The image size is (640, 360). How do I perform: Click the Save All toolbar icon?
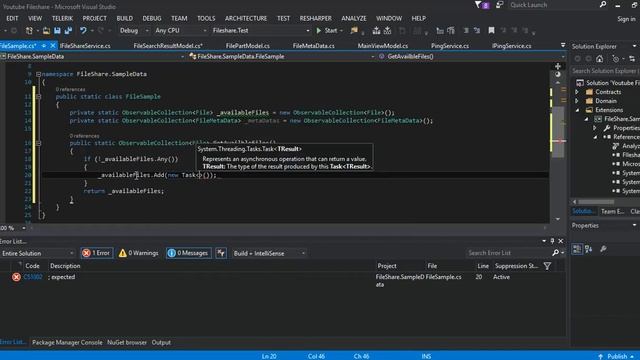pos(68,31)
